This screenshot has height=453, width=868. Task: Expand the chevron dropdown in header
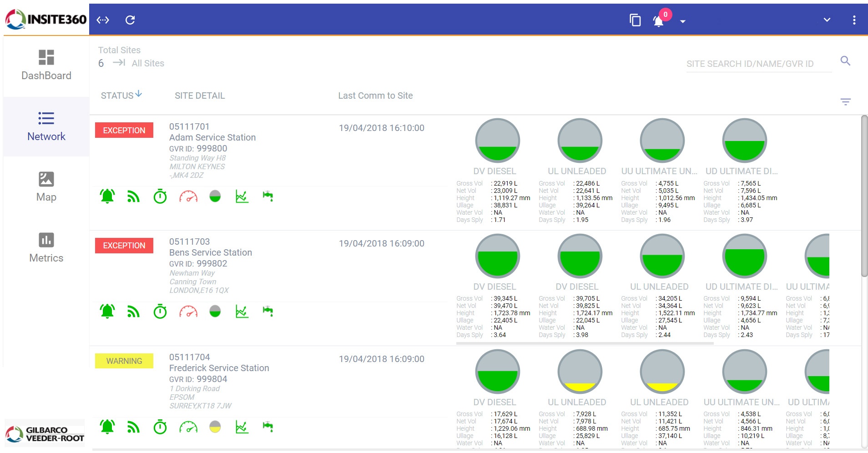827,20
